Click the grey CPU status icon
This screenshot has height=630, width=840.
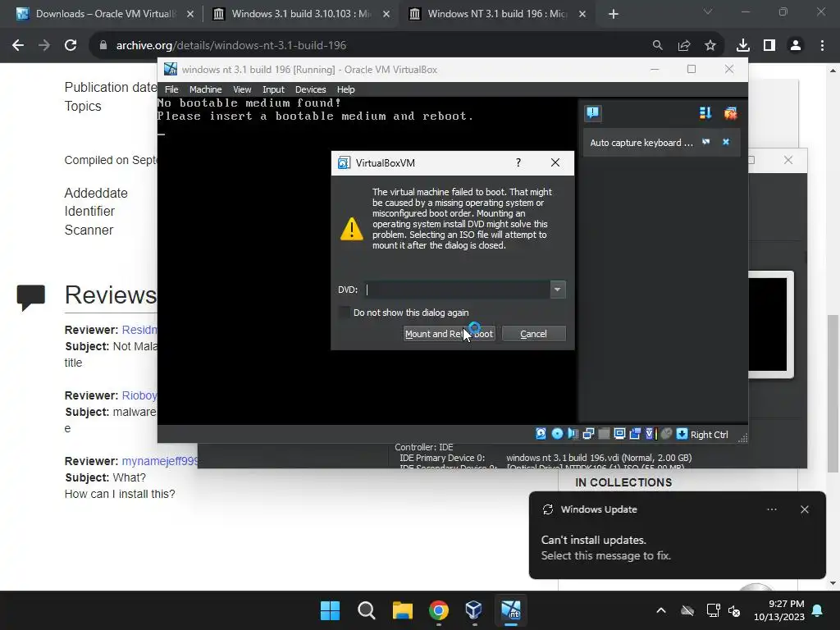666,434
